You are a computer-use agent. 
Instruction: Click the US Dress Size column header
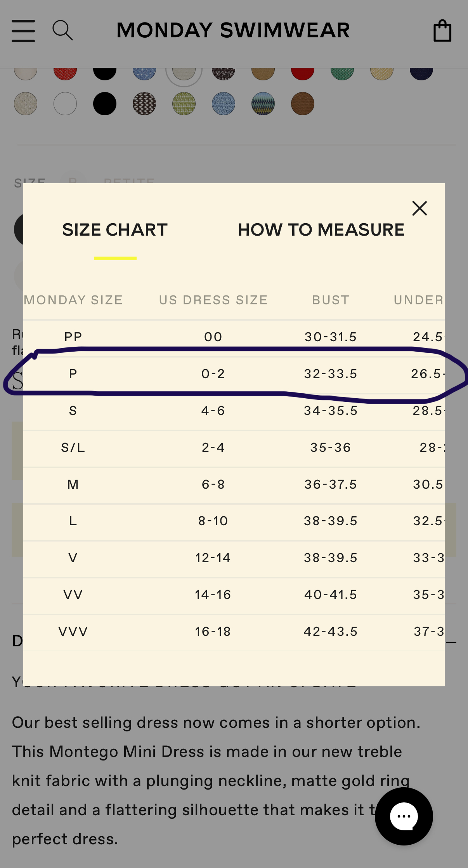(213, 300)
